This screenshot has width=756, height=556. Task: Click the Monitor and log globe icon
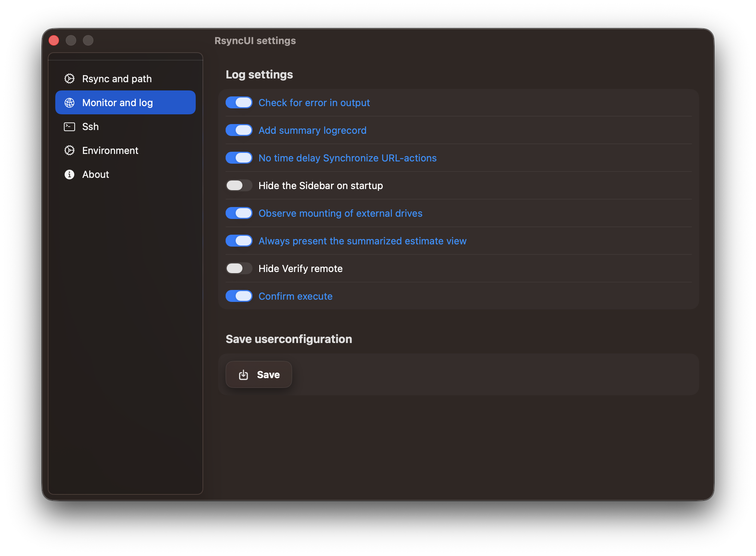click(69, 103)
